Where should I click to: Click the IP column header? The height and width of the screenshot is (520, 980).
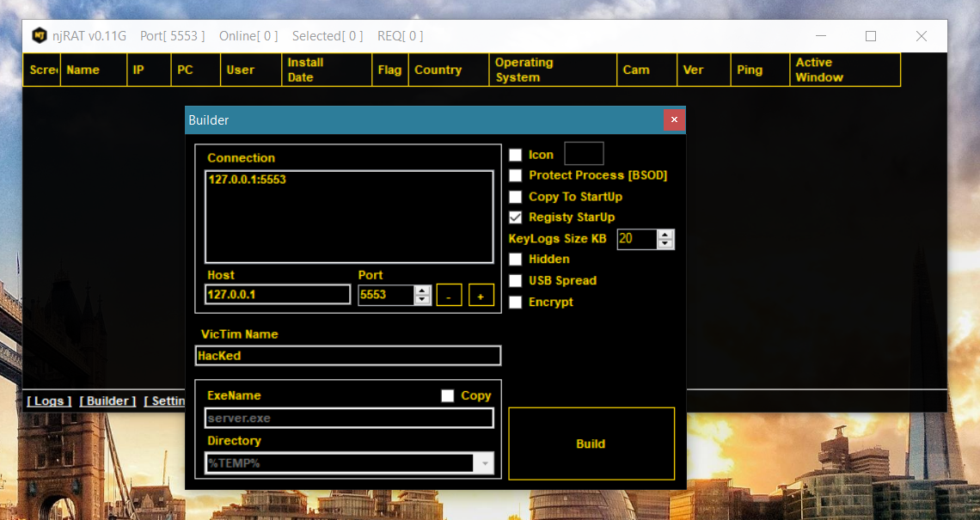[149, 70]
